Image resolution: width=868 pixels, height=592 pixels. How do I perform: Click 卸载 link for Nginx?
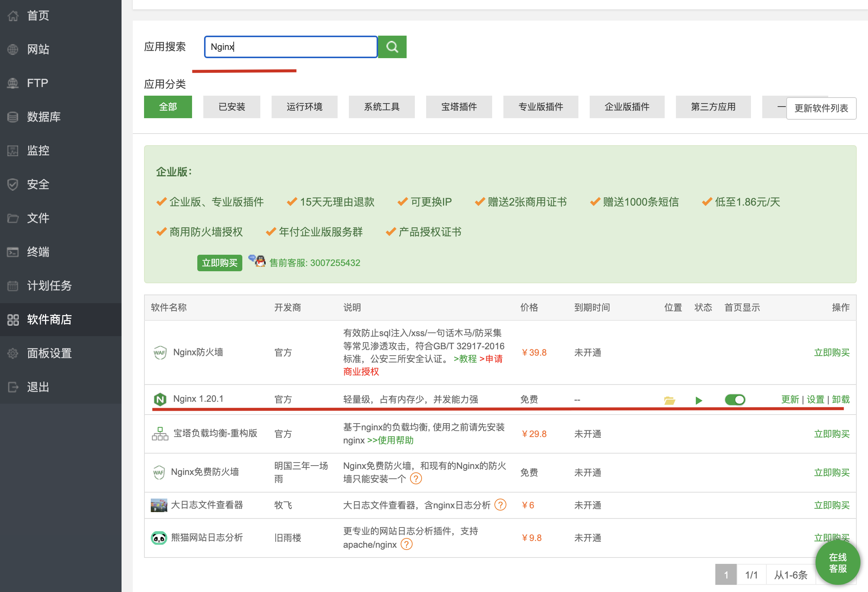tap(841, 400)
